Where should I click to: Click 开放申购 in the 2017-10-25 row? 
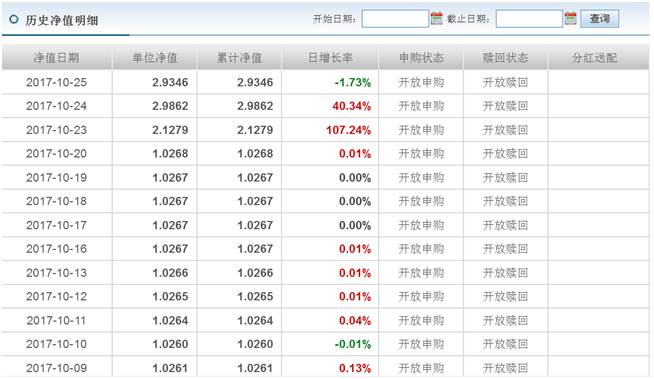tap(421, 82)
